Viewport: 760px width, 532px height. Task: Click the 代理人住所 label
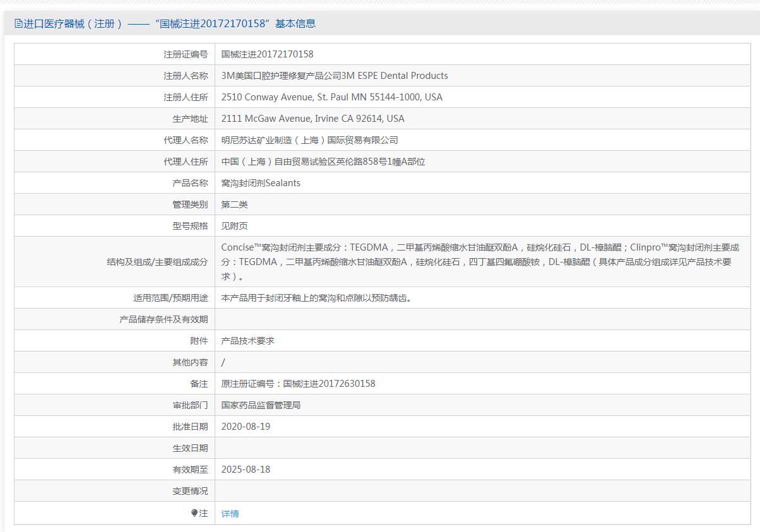(186, 162)
